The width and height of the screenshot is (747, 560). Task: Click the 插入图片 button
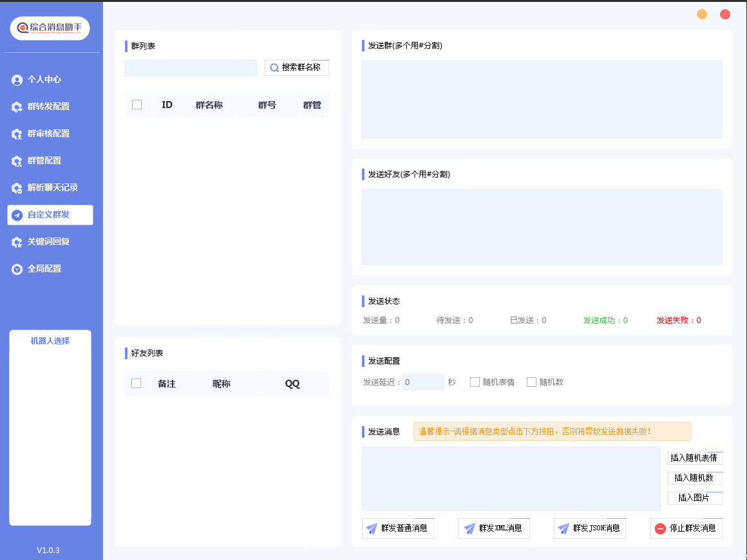click(x=694, y=498)
